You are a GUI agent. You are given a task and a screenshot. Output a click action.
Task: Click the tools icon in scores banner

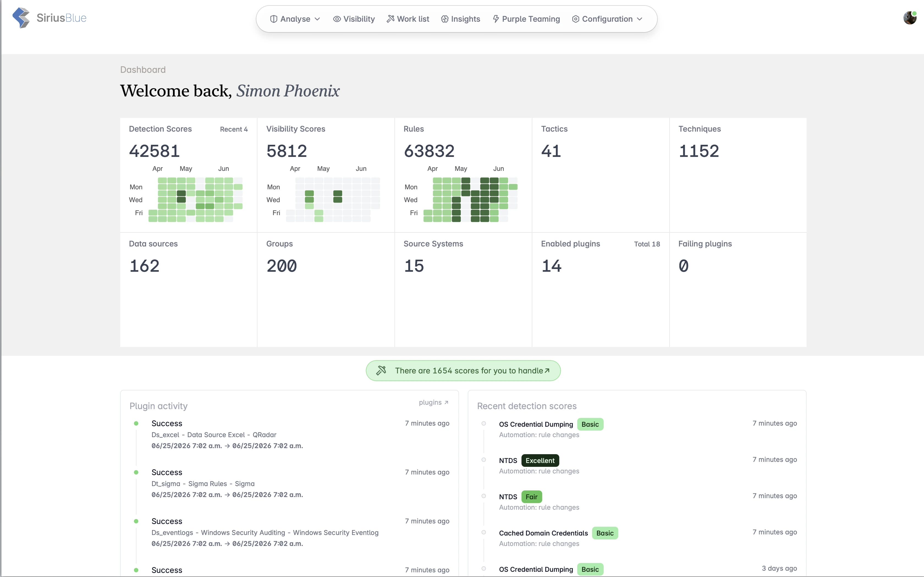(381, 371)
